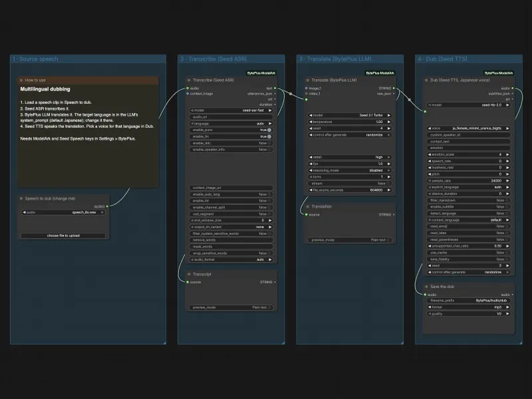Collapse the 'Save the dub' node title dot
Image resolution: width=532 pixels, height=399 pixels.
tap(426, 287)
